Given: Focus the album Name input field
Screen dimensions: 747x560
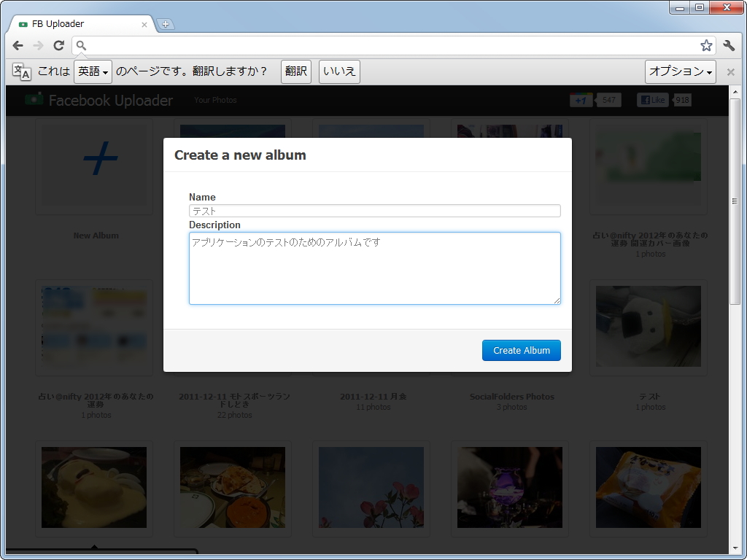Looking at the screenshot, I should click(374, 211).
